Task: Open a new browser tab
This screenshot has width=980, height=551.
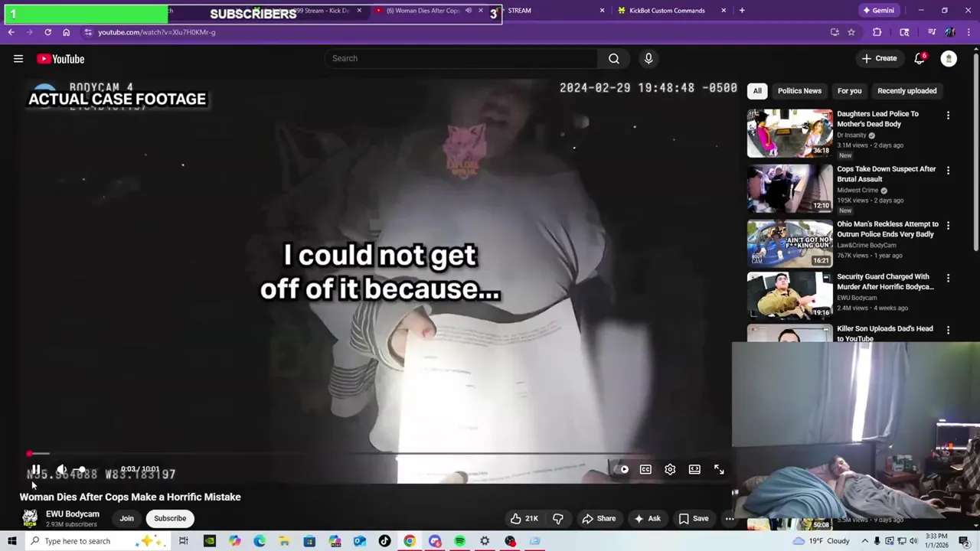Action: coord(742,11)
